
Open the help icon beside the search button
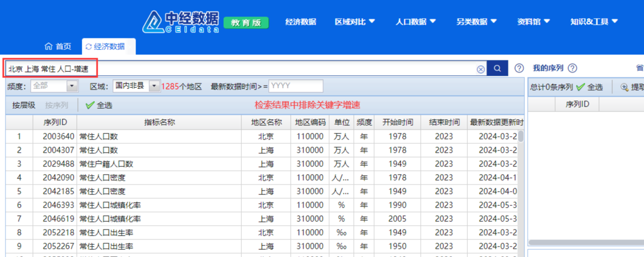pyautogui.click(x=519, y=69)
